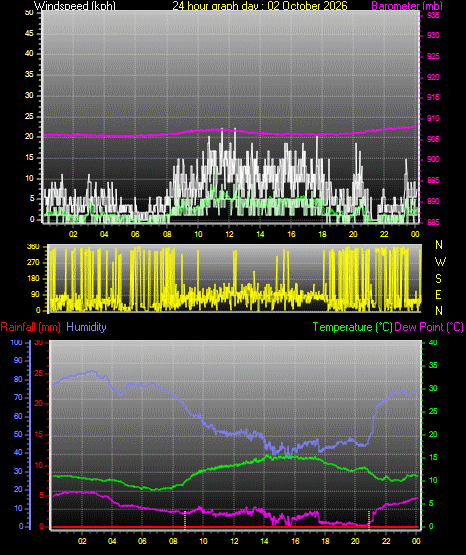This screenshot has width=466, height=555.
Task: Click the "885" barometer scale value
Action: click(433, 222)
